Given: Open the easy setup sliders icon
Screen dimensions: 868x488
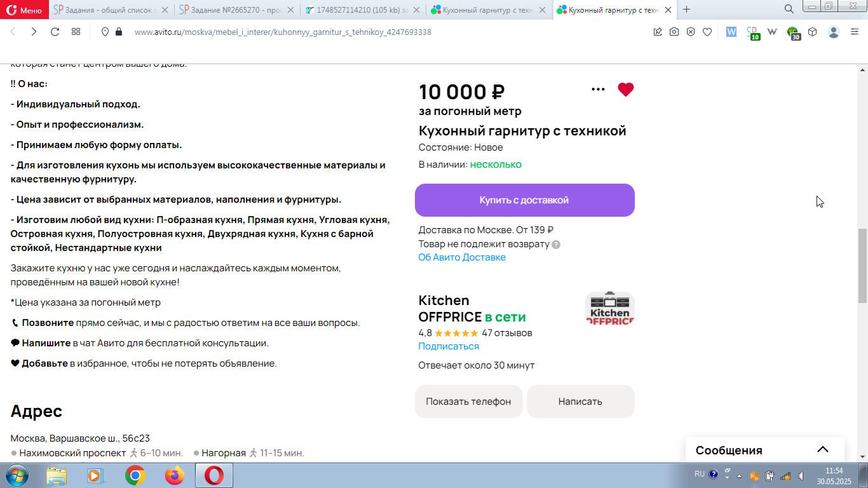Looking at the screenshot, I should point(855,32).
